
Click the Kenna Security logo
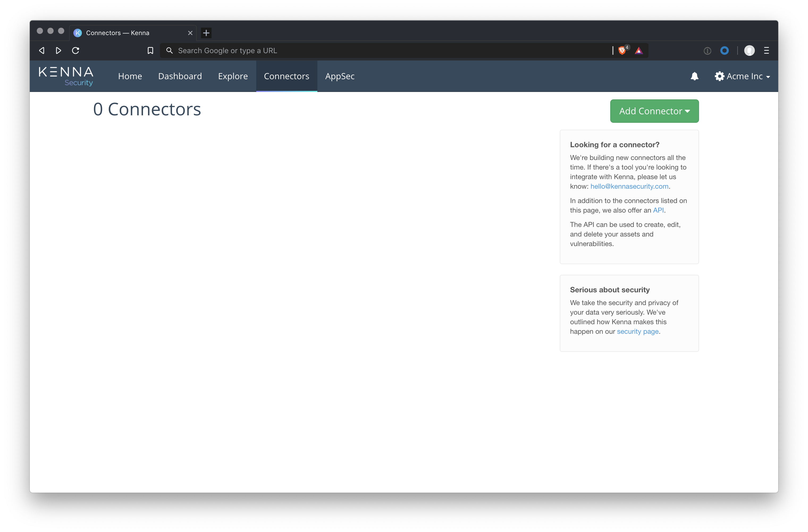click(66, 76)
